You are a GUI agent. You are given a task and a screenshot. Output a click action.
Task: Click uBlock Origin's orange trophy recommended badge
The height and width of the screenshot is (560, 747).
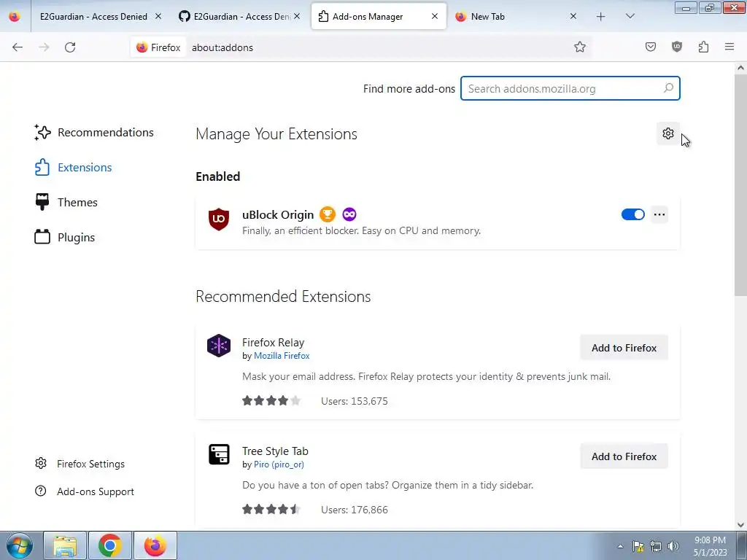pos(328,214)
